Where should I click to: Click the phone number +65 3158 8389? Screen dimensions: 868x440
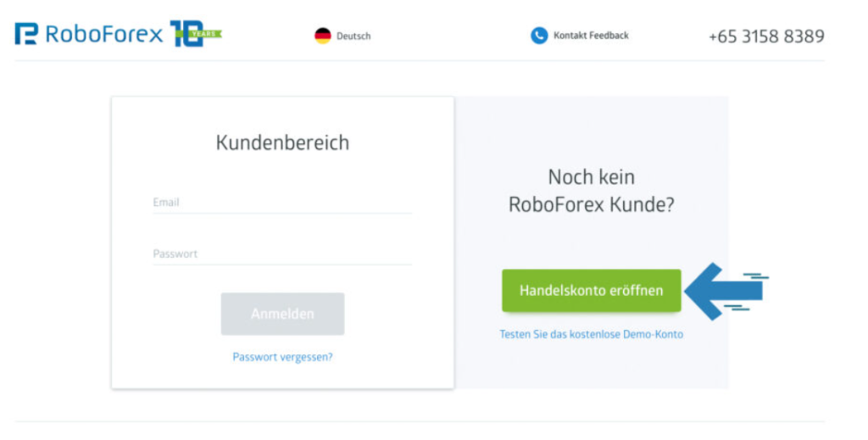[766, 36]
